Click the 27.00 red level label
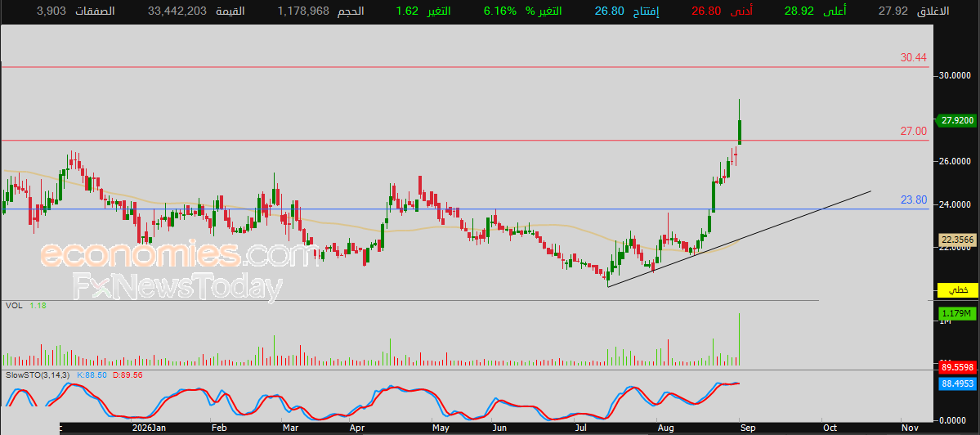This screenshot has height=435, width=980. coord(913,132)
